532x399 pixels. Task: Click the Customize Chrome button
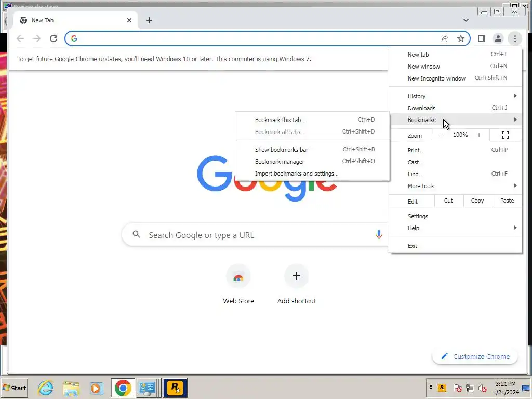(x=475, y=356)
